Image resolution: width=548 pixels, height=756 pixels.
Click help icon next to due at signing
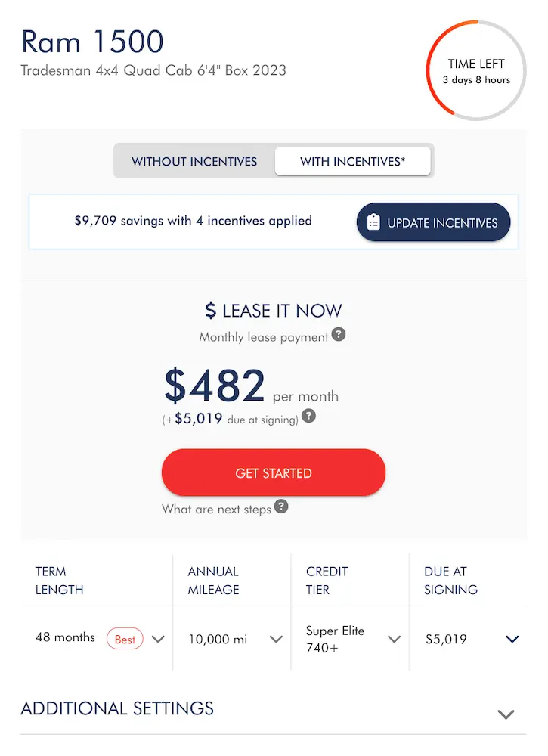pyautogui.click(x=308, y=417)
